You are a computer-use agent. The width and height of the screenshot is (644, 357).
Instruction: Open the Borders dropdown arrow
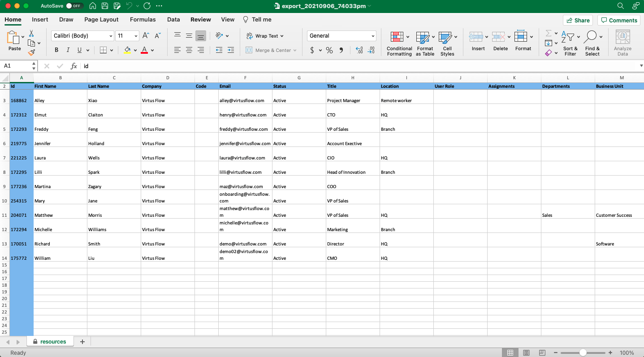[112, 50]
